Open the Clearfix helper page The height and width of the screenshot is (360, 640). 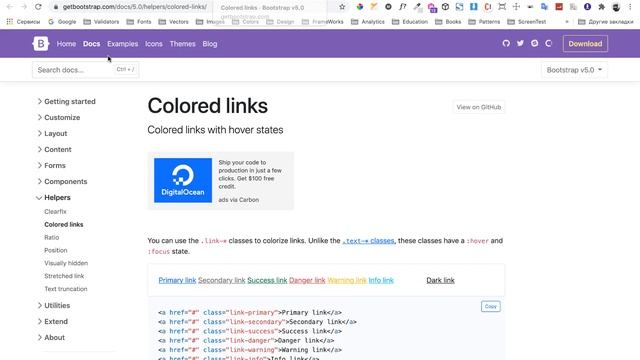(55, 211)
